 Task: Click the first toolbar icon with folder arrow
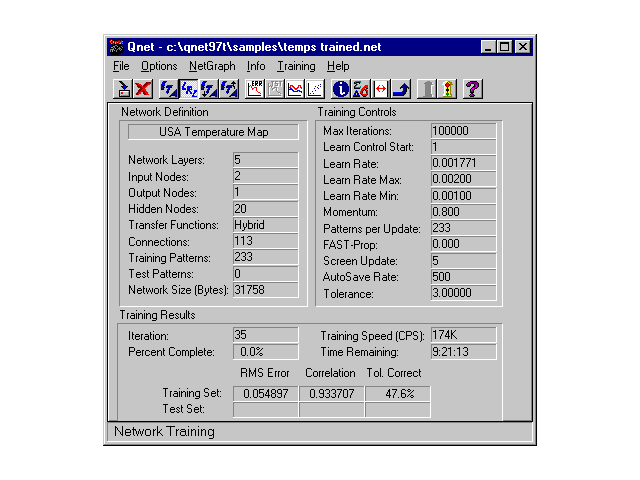click(123, 89)
